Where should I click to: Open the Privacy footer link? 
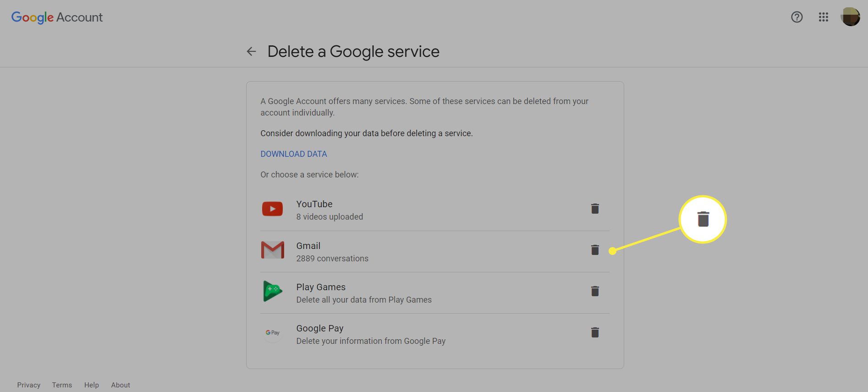pos(29,385)
